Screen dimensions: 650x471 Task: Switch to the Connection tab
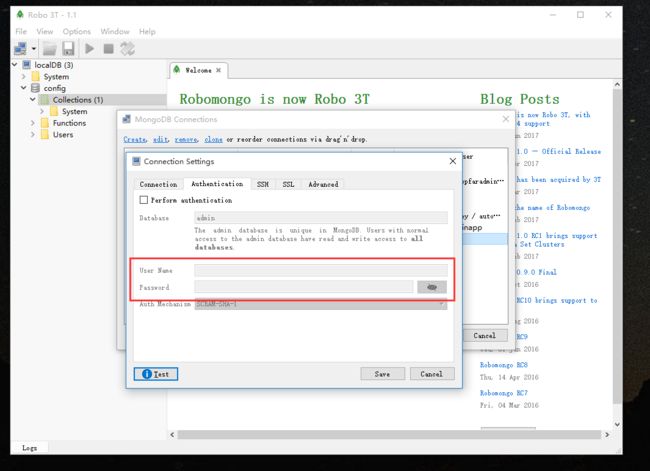[x=158, y=184]
